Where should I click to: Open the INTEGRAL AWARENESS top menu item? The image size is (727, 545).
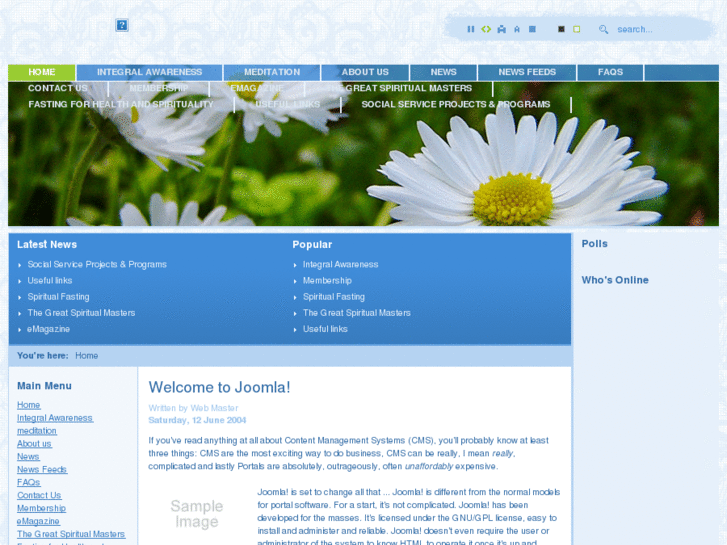click(x=149, y=72)
